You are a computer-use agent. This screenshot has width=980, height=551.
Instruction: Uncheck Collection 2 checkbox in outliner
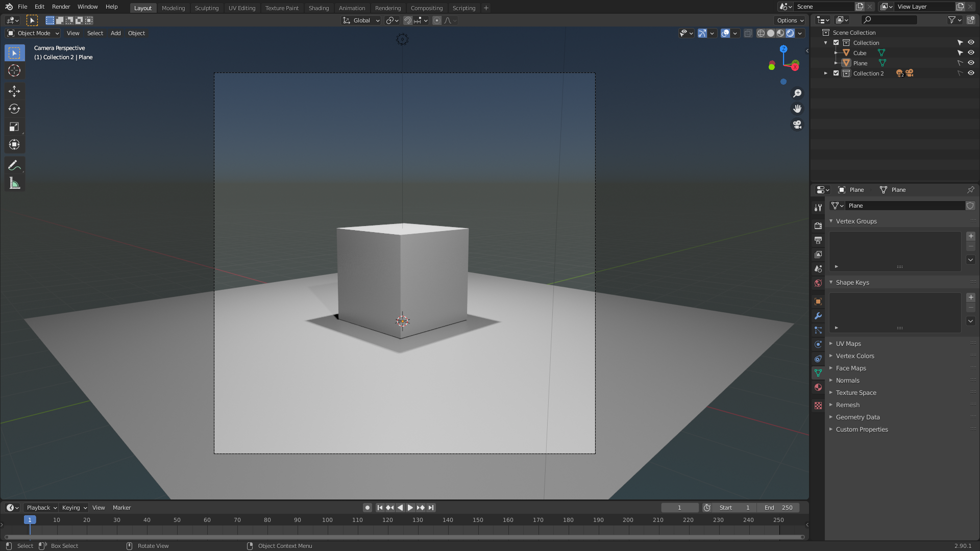tap(836, 73)
